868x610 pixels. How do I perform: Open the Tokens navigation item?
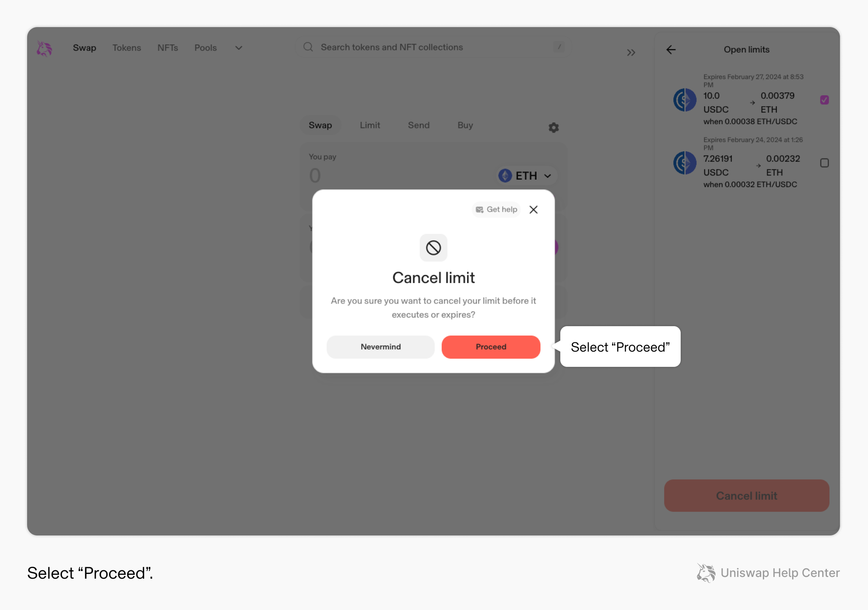tap(127, 48)
